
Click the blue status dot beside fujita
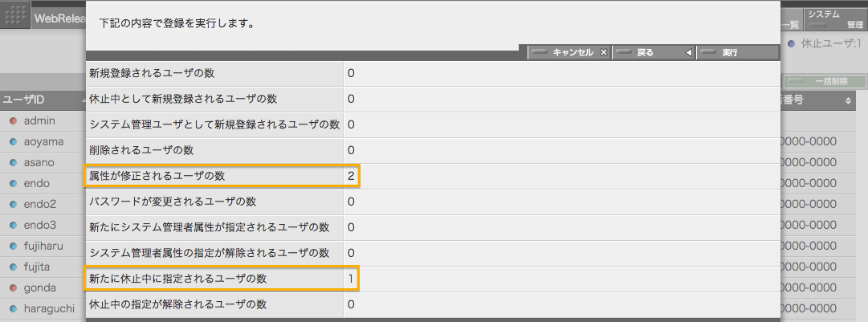14,267
